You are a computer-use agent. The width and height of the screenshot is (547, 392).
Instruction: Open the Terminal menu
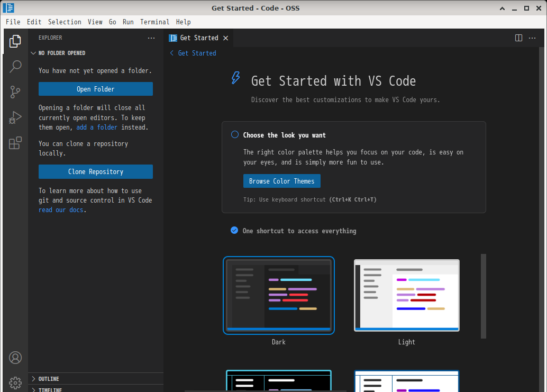(154, 22)
